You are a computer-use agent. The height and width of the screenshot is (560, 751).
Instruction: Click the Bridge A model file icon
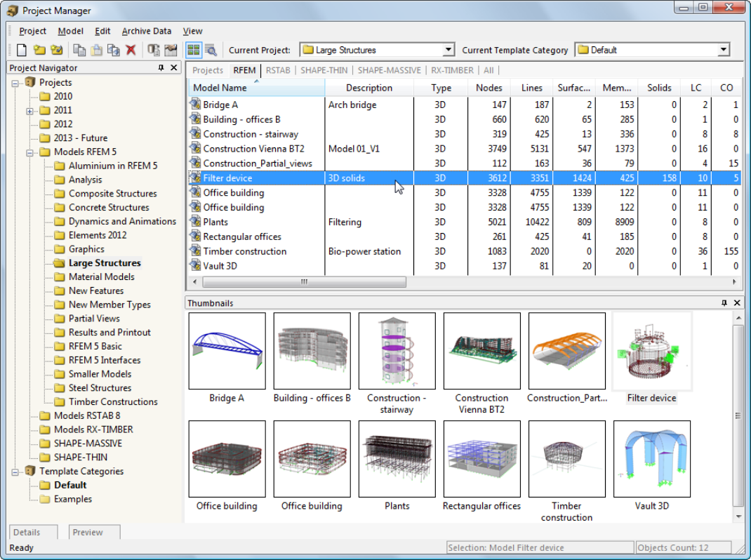195,104
